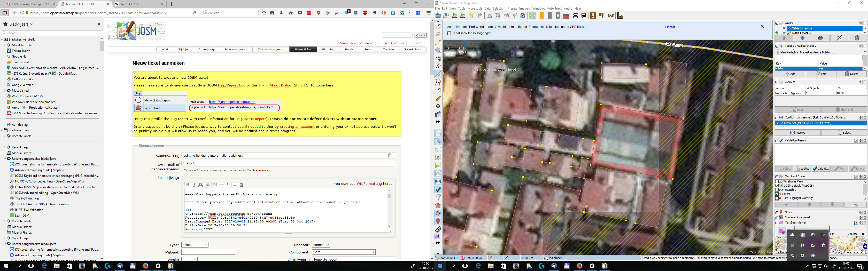Toggle visibility eye of Validation errors layer
The height and width of the screenshot is (271, 868).
coord(784,28)
